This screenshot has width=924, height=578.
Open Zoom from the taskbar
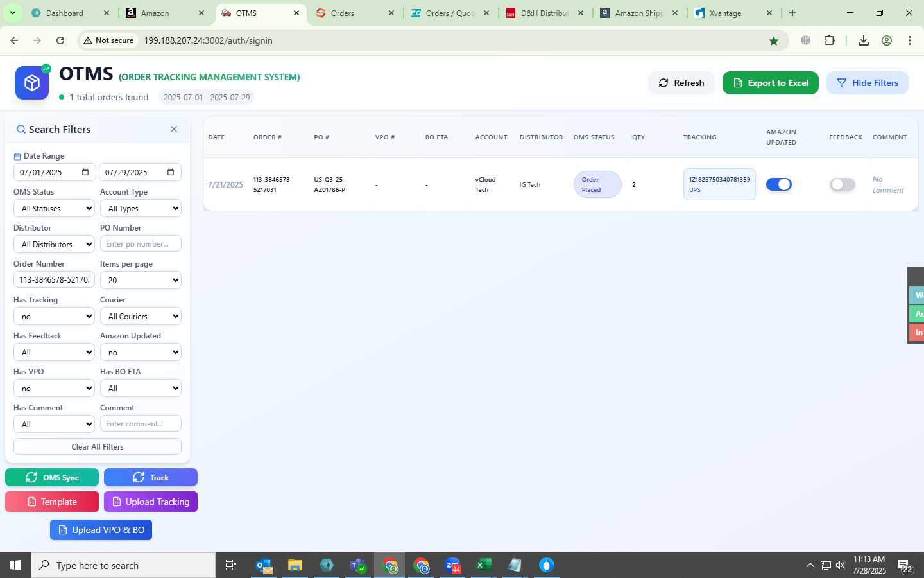click(452, 565)
